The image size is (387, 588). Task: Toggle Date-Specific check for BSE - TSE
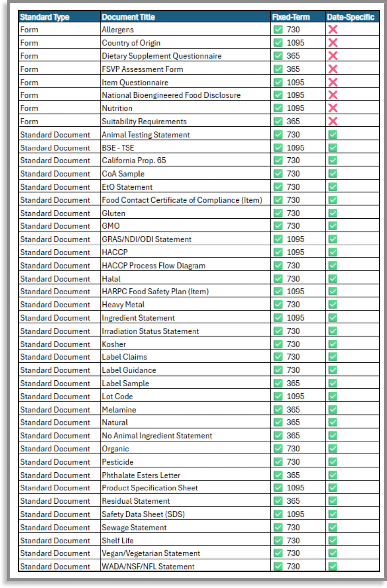click(332, 147)
